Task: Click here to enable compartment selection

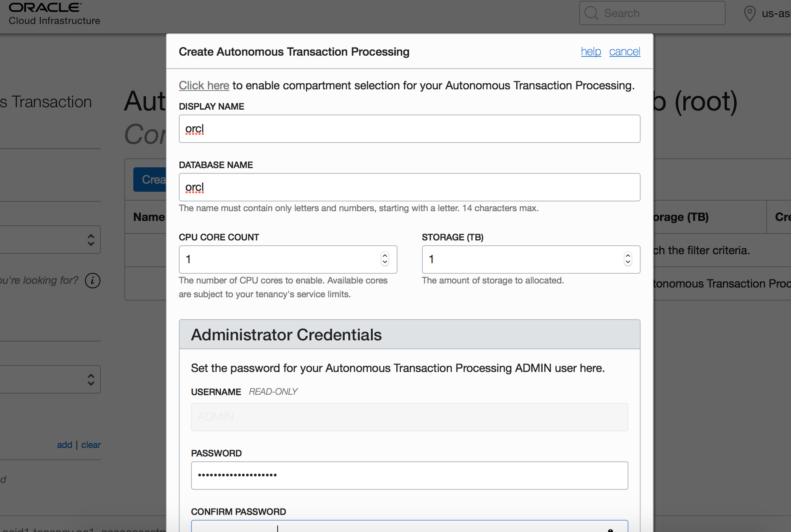Action: 204,85
